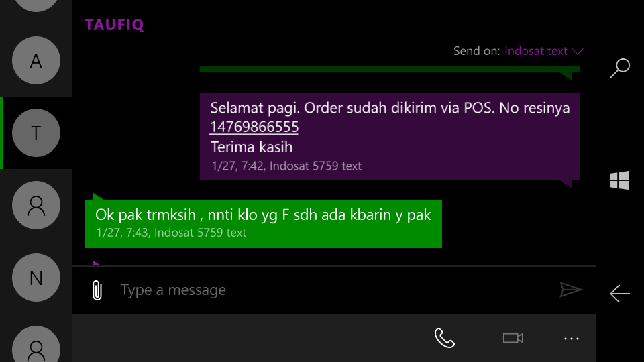The image size is (644, 362).
Task: Select the green received message bubble
Action: (263, 224)
